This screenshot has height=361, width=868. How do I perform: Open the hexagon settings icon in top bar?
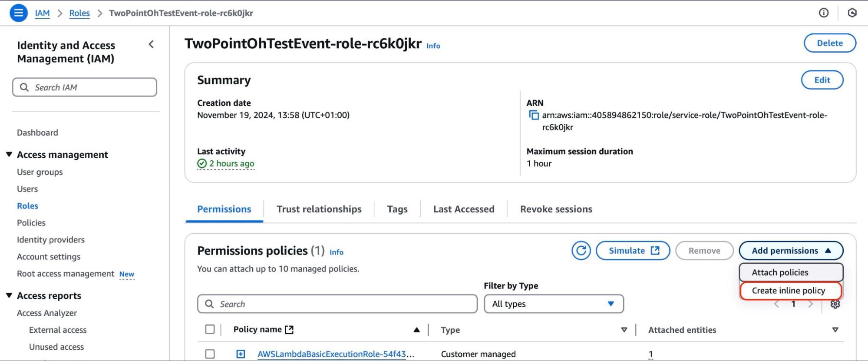852,13
